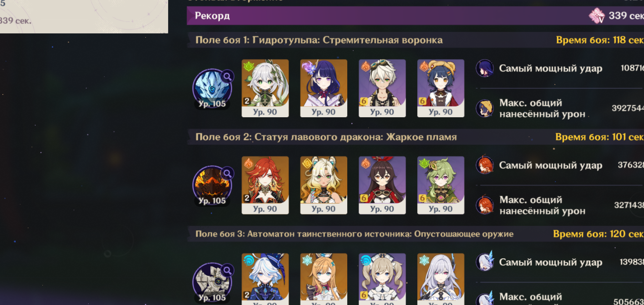This screenshot has width=644, height=305.
Task: Select Raiden Shogun portrait in battlefield 1
Action: tap(324, 88)
